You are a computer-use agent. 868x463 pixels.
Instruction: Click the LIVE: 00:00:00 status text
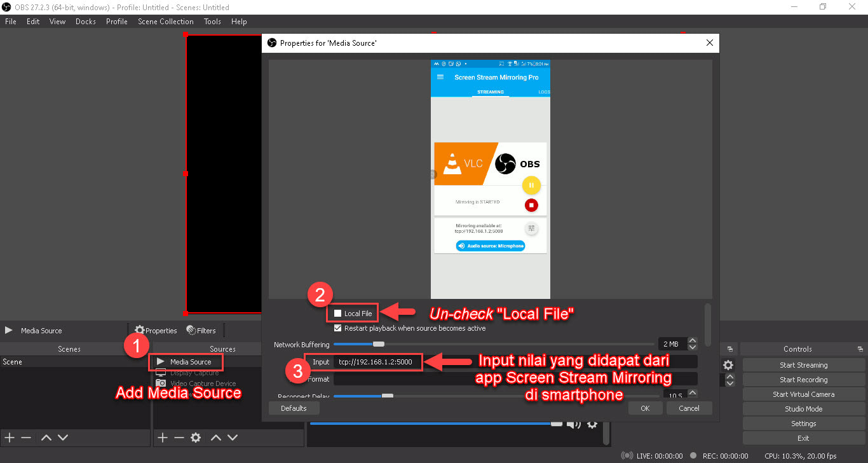tap(660, 456)
